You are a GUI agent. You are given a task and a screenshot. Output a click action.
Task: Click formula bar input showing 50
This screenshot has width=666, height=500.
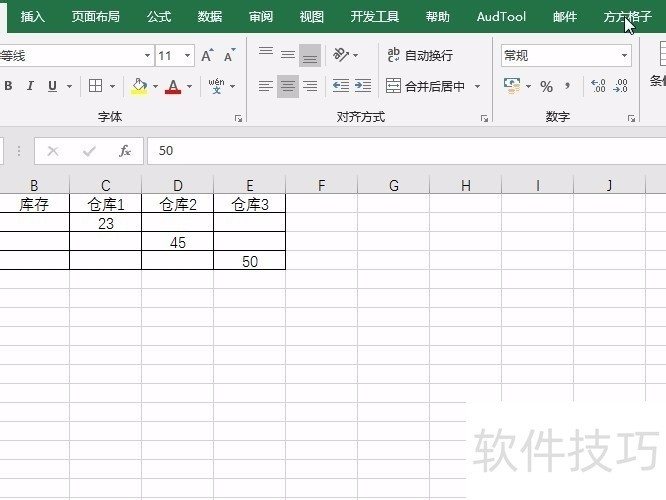(x=406, y=151)
